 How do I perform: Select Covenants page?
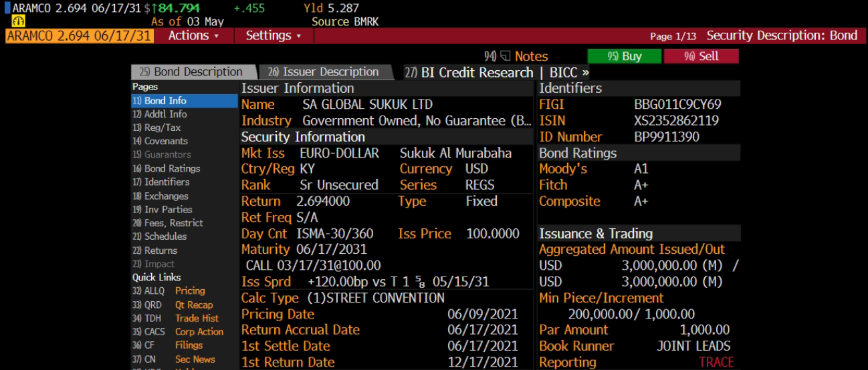pyautogui.click(x=184, y=141)
